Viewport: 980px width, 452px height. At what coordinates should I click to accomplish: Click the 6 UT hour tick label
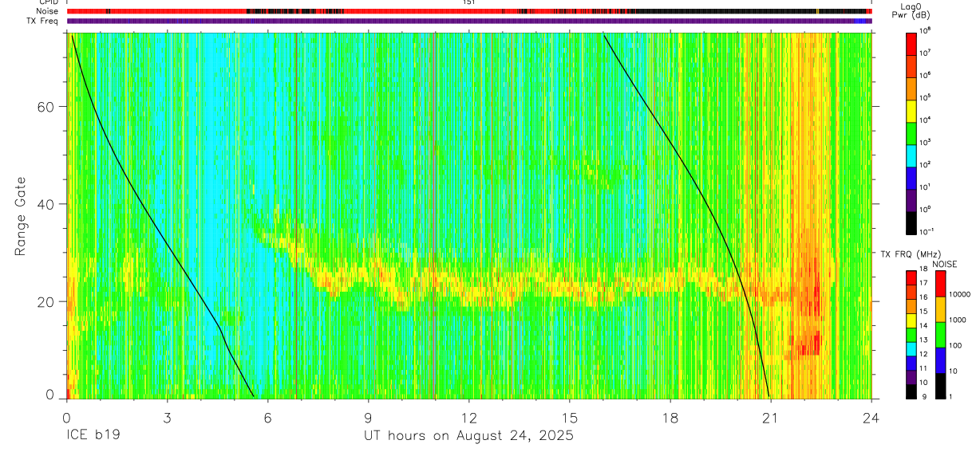tap(268, 418)
